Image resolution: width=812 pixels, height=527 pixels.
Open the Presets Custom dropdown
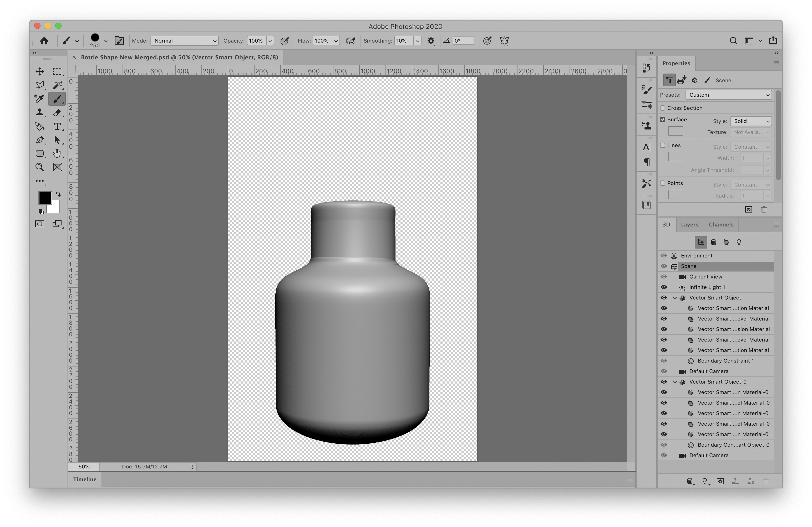click(728, 95)
